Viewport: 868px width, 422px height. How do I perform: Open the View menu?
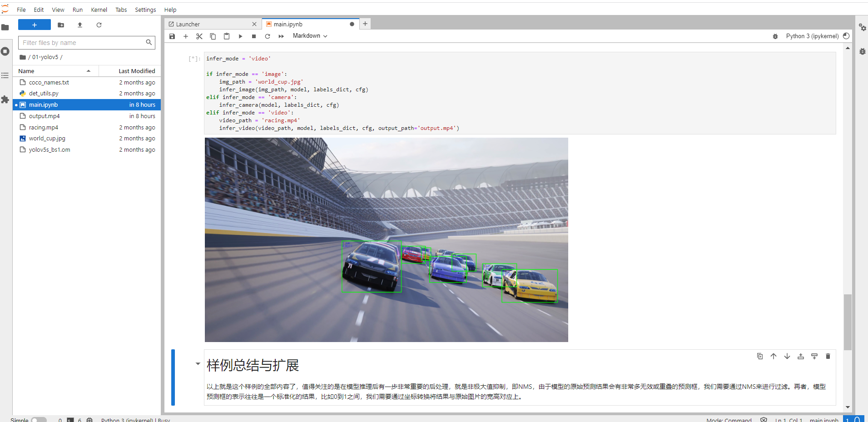point(58,10)
